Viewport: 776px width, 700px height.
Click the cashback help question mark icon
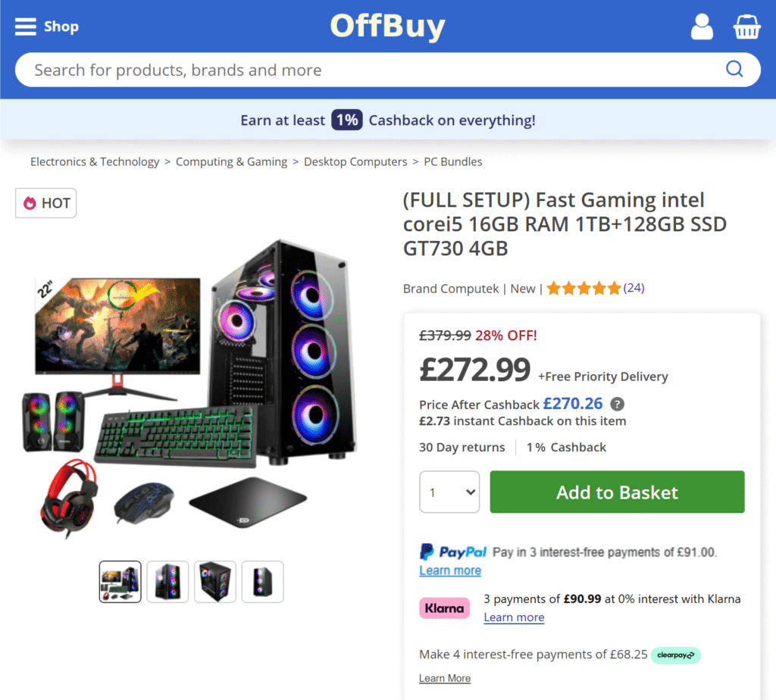618,404
